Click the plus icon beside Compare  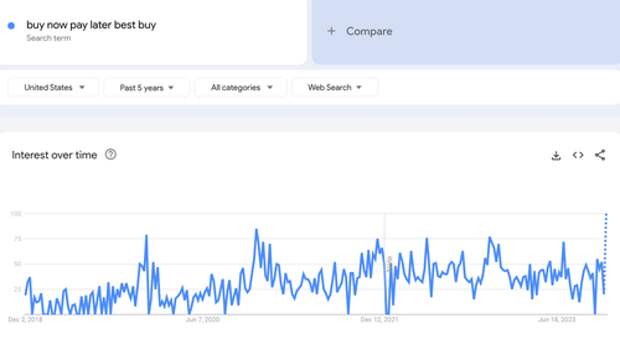(x=331, y=31)
